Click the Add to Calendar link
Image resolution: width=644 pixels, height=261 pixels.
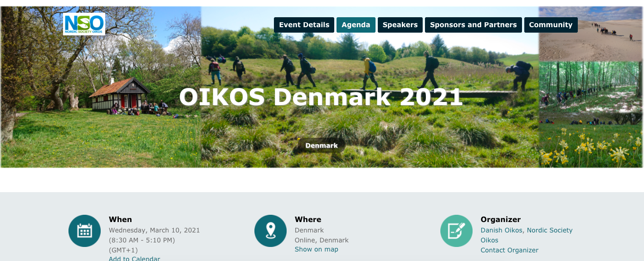click(134, 259)
